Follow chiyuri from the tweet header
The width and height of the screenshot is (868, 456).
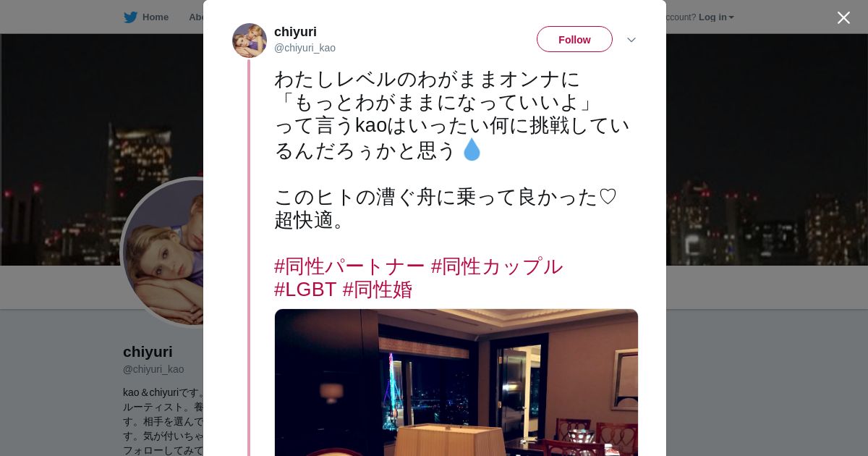click(574, 39)
